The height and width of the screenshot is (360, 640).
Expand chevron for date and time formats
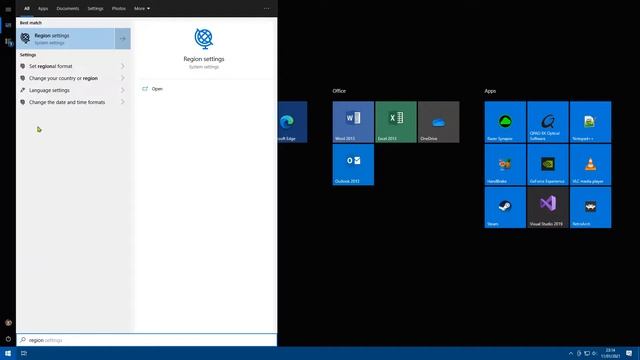click(x=123, y=102)
